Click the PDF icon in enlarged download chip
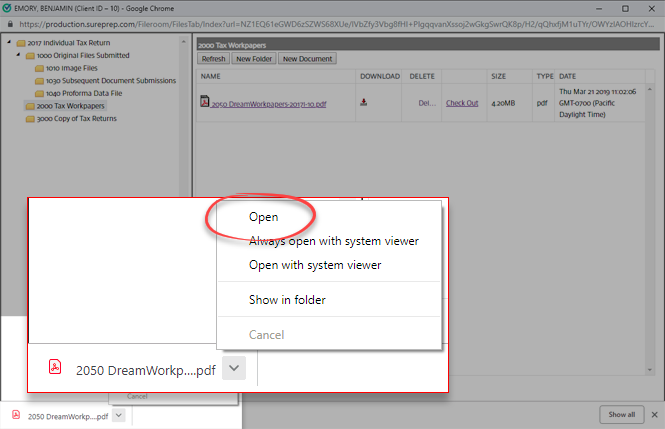Viewport: 665px width, 429px height. tap(56, 367)
